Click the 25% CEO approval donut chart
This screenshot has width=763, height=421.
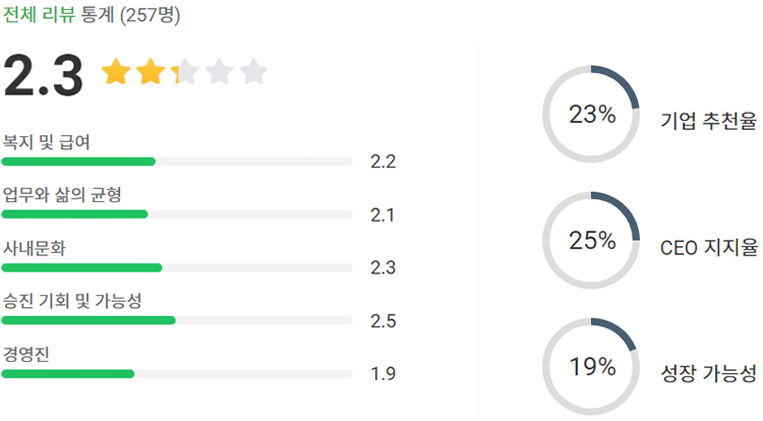click(x=591, y=241)
